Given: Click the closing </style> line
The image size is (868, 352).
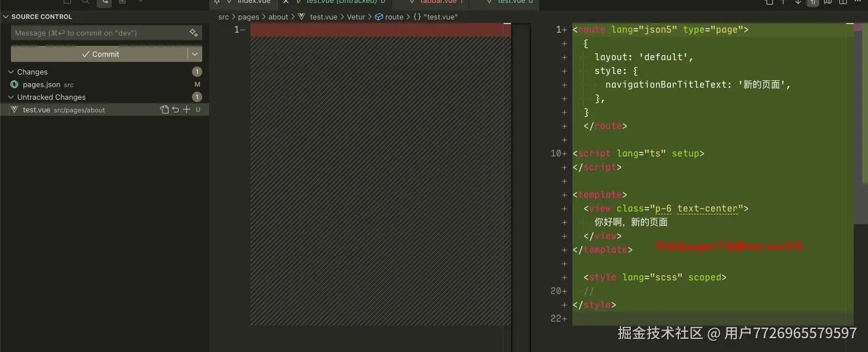Looking at the screenshot, I should [x=594, y=305].
